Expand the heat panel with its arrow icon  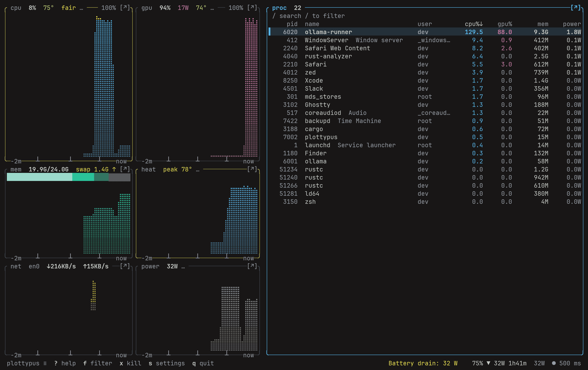(x=252, y=169)
